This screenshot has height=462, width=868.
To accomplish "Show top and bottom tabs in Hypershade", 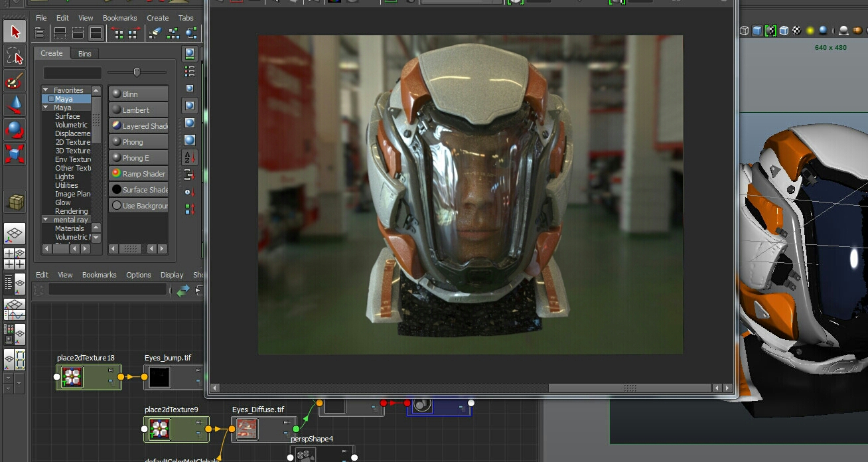I will [x=96, y=32].
